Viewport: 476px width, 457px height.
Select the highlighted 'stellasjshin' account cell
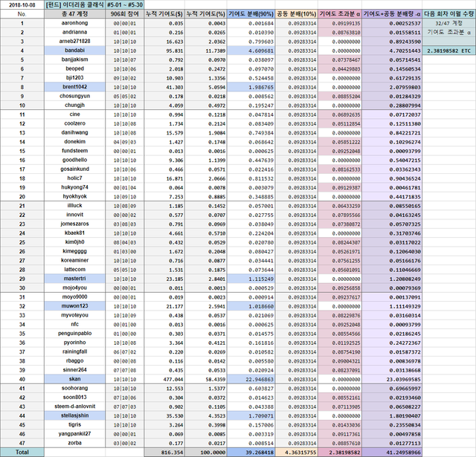click(x=75, y=415)
